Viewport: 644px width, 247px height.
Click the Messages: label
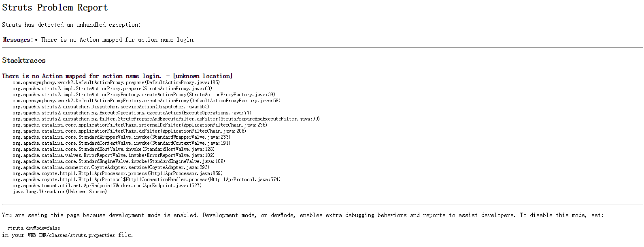[18, 40]
